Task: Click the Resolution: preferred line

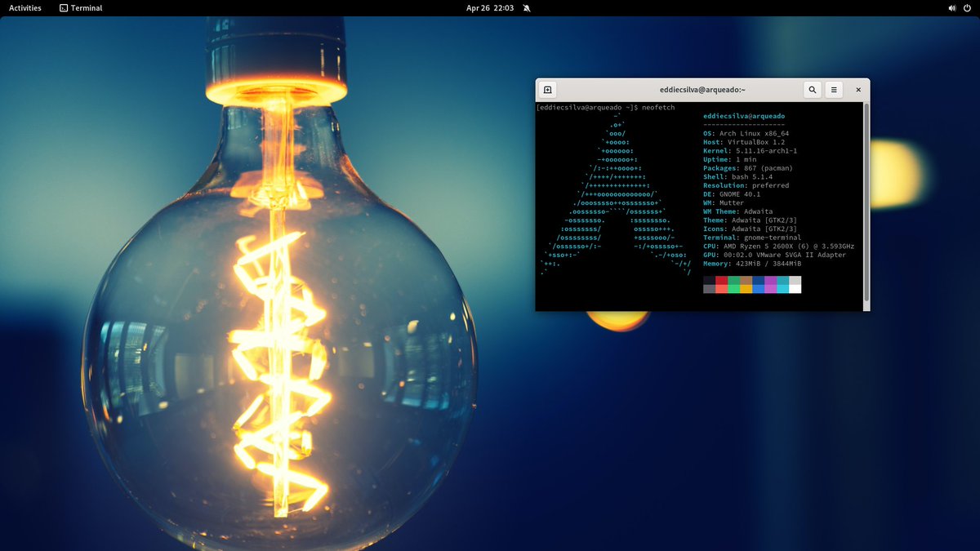Action: [746, 185]
